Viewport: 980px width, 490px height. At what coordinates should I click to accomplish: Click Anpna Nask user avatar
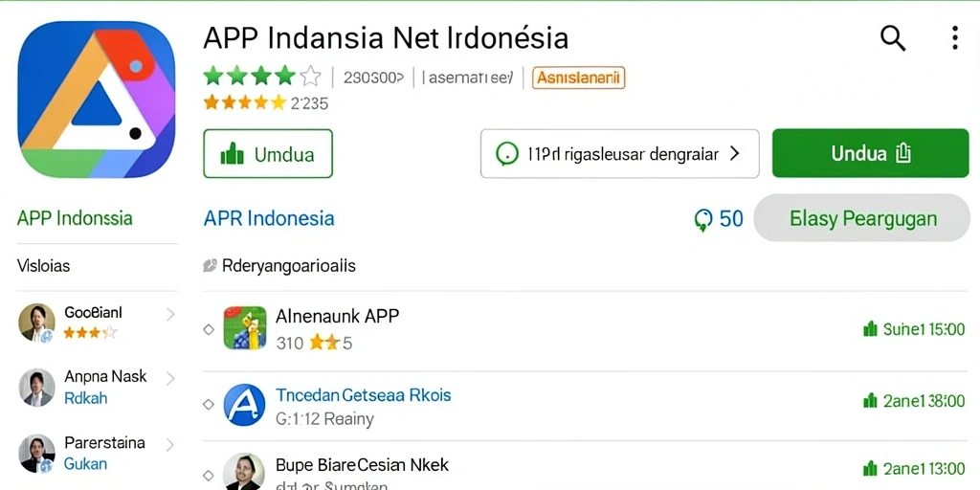[36, 388]
